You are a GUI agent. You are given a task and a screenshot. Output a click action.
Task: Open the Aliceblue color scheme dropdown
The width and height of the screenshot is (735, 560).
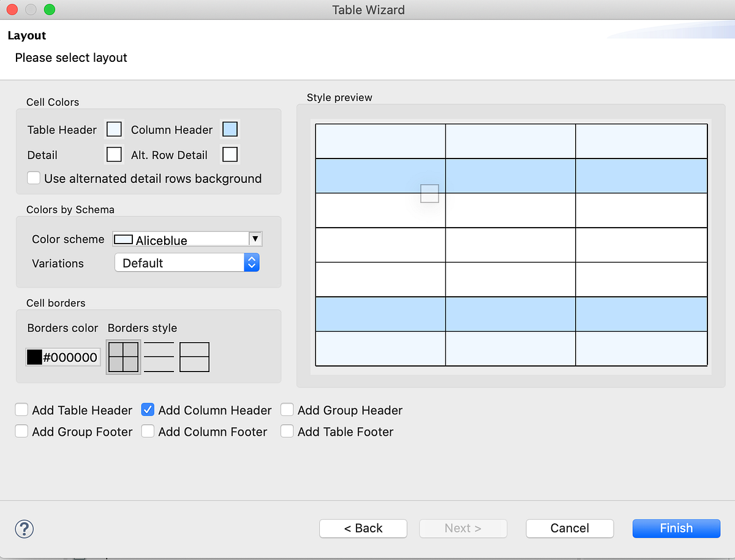[255, 239]
